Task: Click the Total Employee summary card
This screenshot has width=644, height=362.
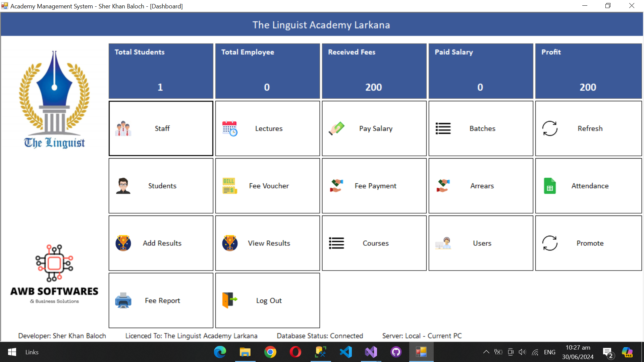Action: (268, 71)
